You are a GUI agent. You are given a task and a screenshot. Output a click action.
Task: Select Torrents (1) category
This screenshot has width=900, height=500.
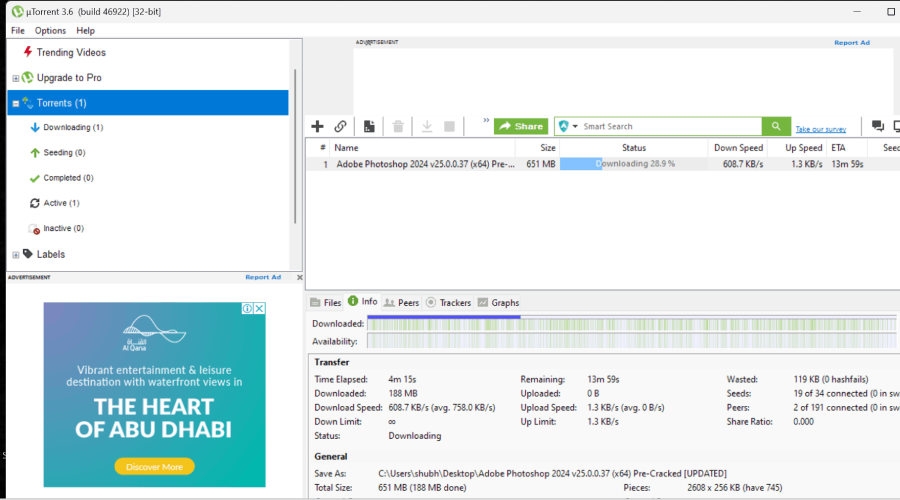pyautogui.click(x=148, y=103)
